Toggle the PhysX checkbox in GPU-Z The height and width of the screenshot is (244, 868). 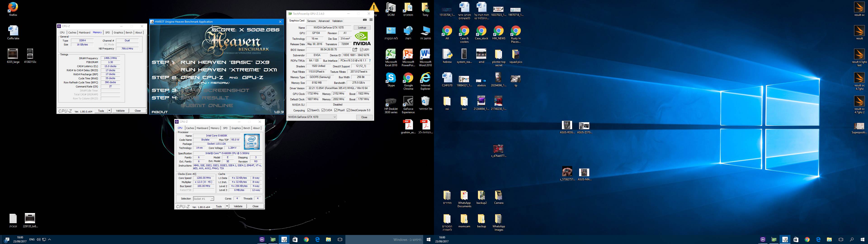point(336,110)
